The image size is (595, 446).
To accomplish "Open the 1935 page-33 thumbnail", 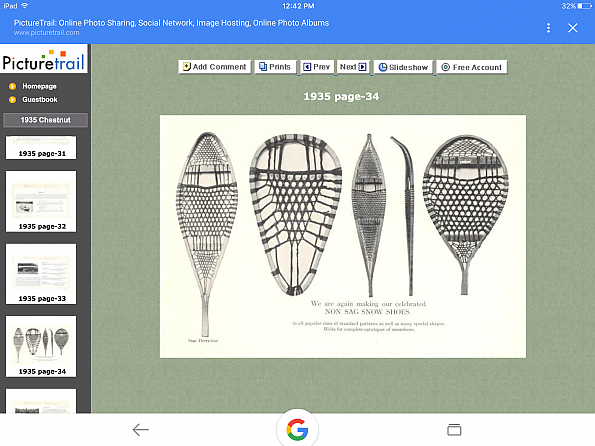I will tap(41, 274).
